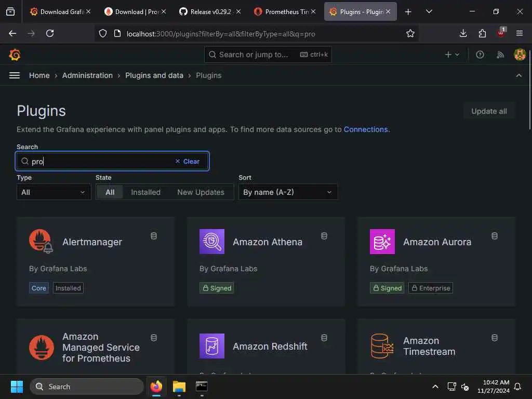Reload the page with the refresh icon
The height and width of the screenshot is (399, 532).
[50, 33]
